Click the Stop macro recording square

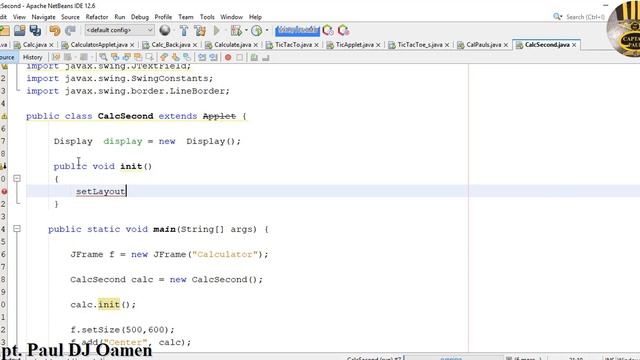tap(240, 58)
